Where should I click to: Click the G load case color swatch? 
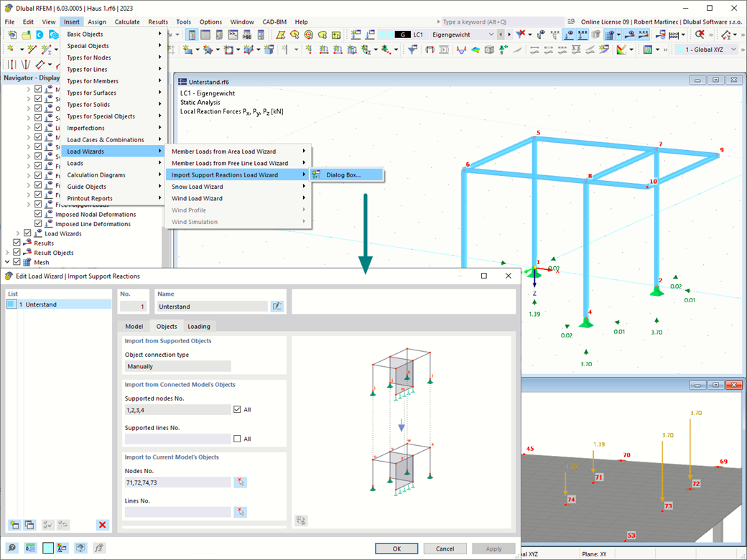click(403, 34)
